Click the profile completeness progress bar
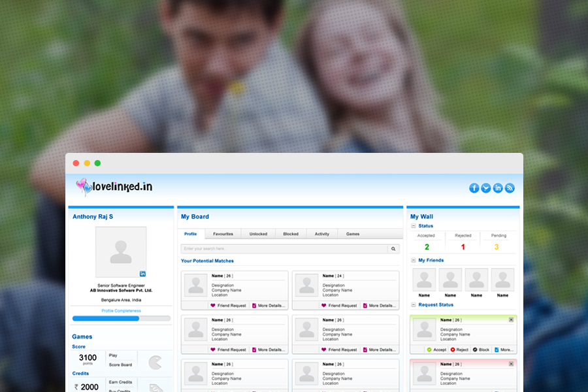 122,318
